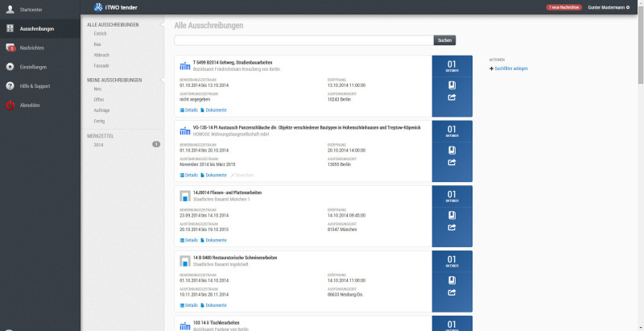Share the T 5499 Gehweg tender
The image size is (644, 331).
(x=452, y=97)
